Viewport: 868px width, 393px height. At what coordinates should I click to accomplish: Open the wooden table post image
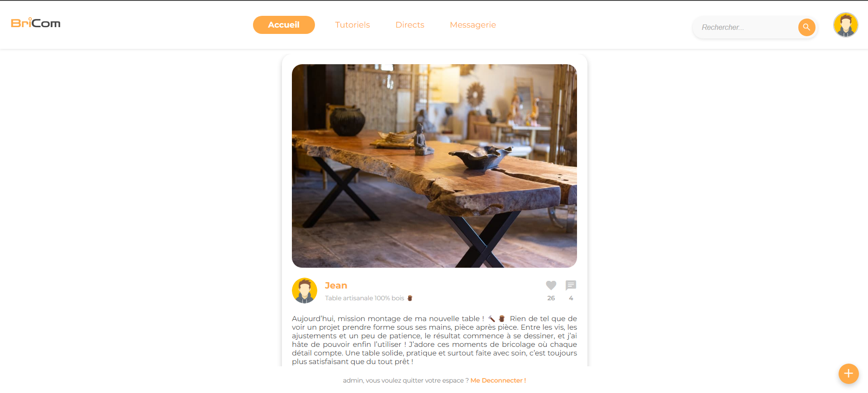click(x=434, y=166)
